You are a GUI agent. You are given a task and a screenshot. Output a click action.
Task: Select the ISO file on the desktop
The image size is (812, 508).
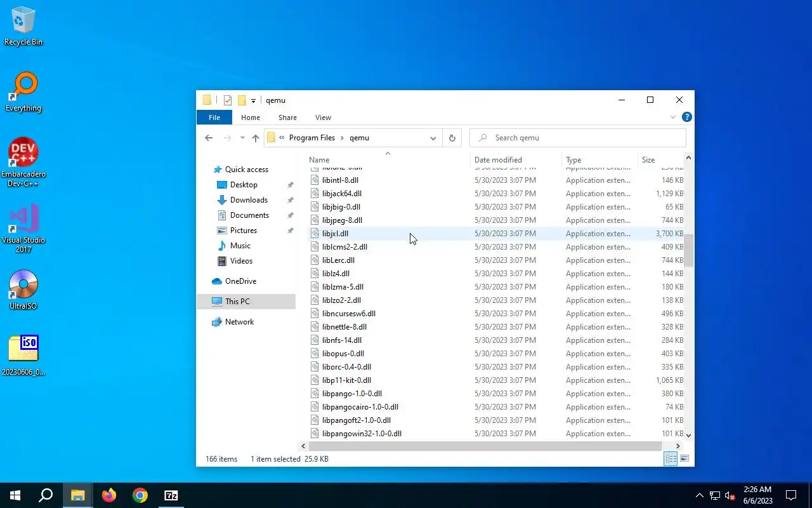(x=23, y=356)
